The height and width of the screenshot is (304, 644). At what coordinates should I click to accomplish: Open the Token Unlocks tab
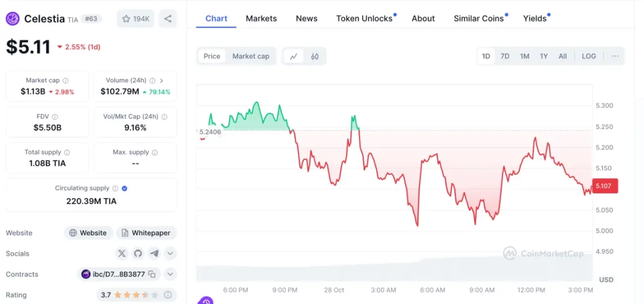click(364, 19)
